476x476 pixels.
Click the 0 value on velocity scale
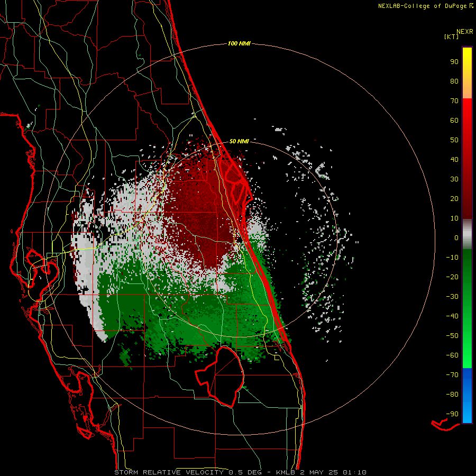pyautogui.click(x=456, y=237)
